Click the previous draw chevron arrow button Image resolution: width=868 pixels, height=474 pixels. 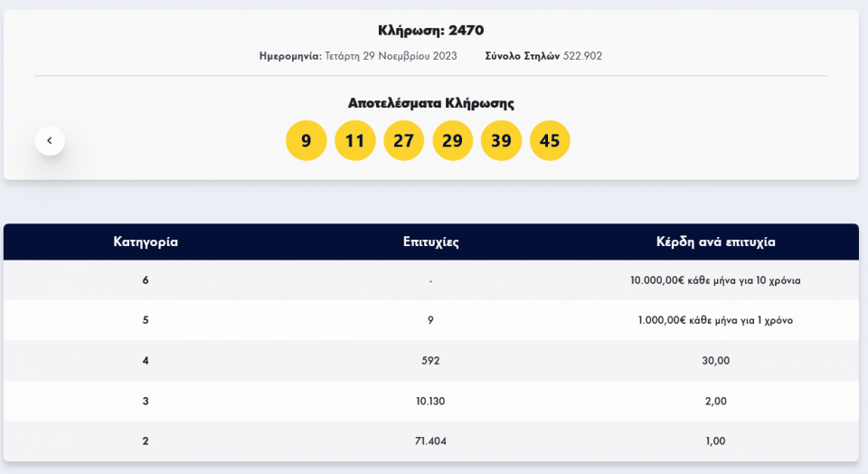(50, 140)
